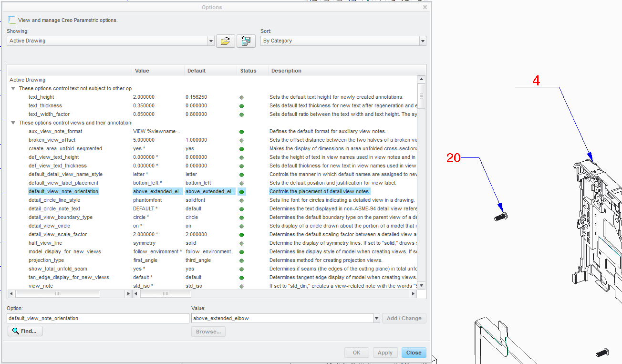Select the view_note option row
Viewport: 622px width, 364px height.
click(x=41, y=286)
